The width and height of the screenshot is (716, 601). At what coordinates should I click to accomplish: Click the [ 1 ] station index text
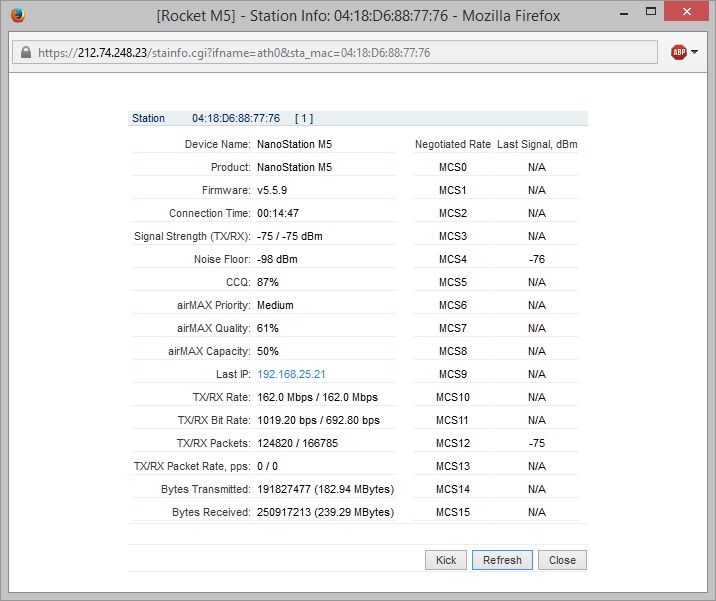click(x=304, y=119)
